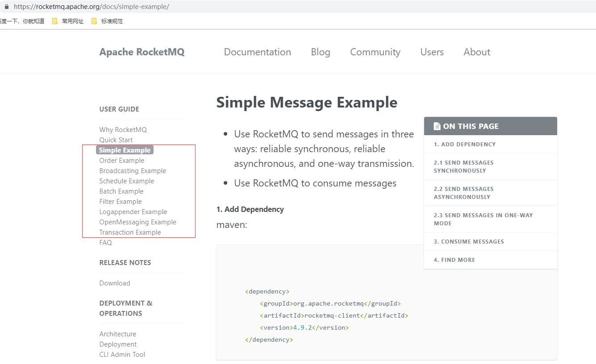596x364 pixels.
Task: Click the version 4.9.2 code line
Action: (304, 328)
